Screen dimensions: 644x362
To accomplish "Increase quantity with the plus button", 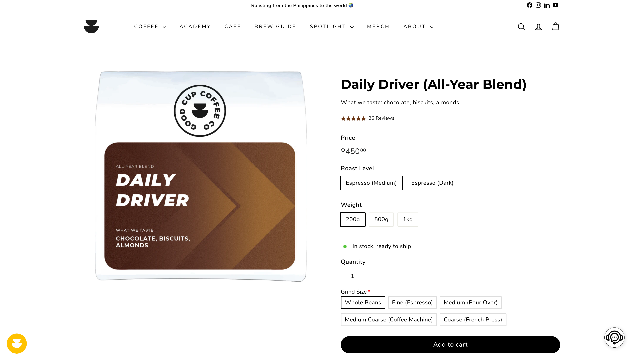I will tap(359, 276).
